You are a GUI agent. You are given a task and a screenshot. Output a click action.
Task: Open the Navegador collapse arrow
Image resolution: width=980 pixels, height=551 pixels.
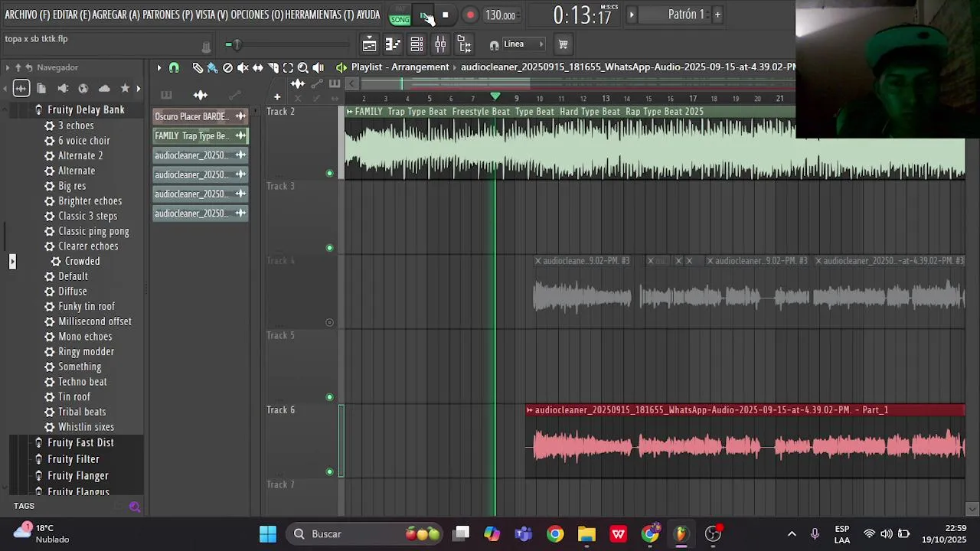pyautogui.click(x=8, y=67)
